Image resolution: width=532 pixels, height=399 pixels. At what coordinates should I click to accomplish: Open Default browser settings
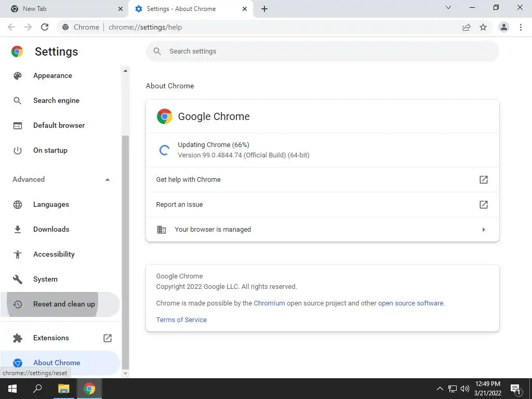pos(60,126)
